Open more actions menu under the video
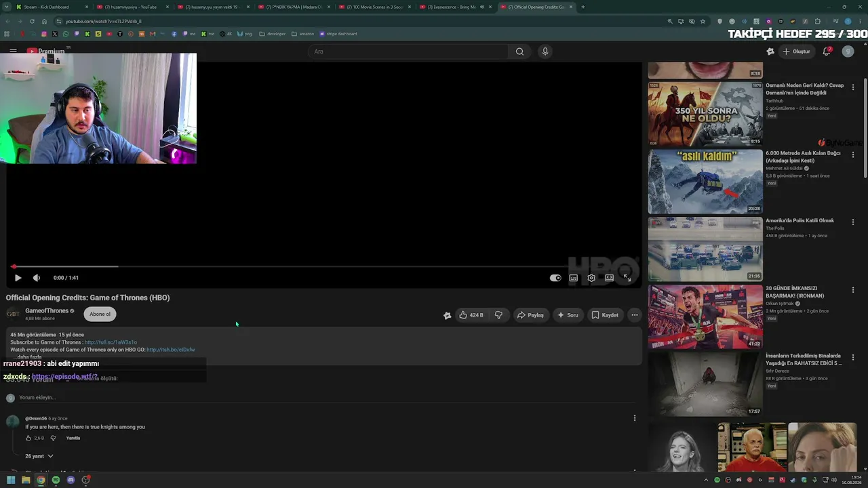868x488 pixels. [635, 315]
